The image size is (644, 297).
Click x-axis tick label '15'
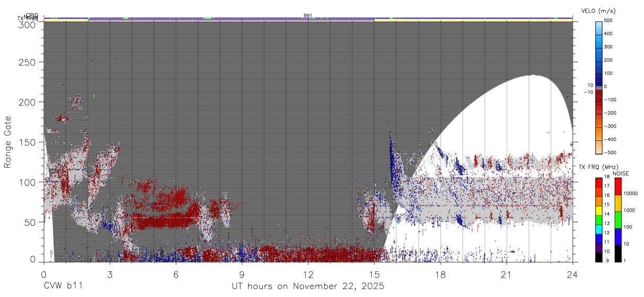[x=374, y=274]
